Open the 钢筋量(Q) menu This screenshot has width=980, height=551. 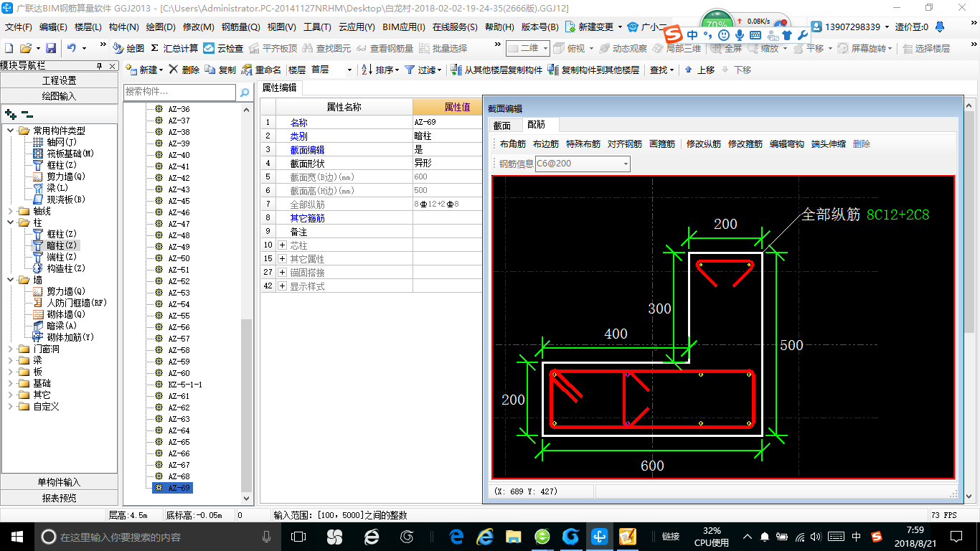[240, 27]
